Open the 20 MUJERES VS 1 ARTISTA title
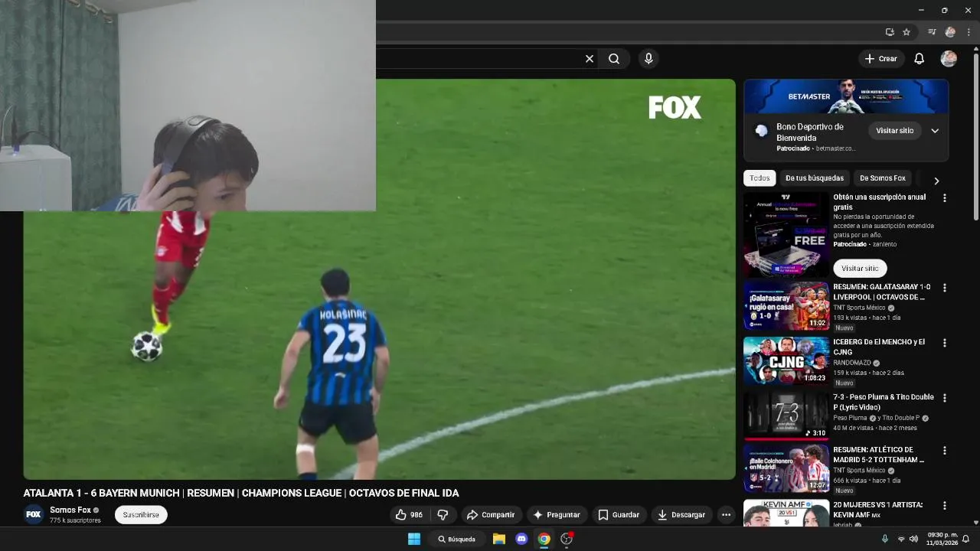Screen dimensions: 980x551 (x=878, y=510)
